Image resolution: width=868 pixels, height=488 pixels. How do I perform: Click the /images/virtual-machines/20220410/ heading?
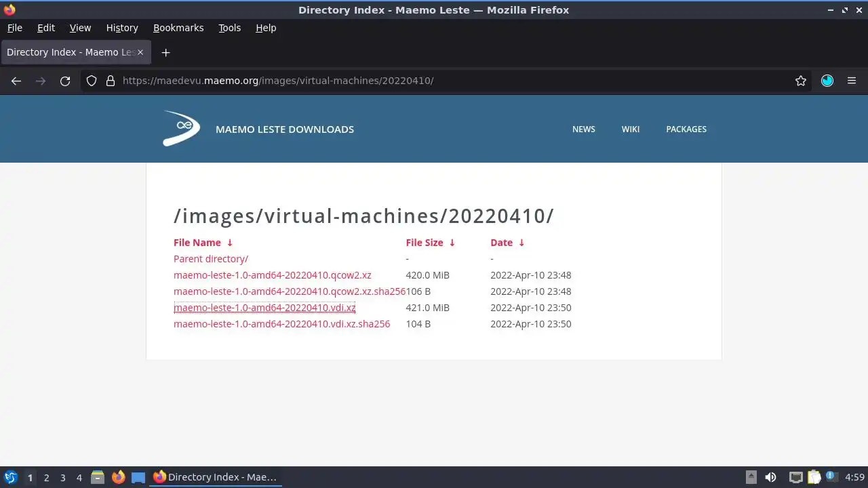pos(364,216)
